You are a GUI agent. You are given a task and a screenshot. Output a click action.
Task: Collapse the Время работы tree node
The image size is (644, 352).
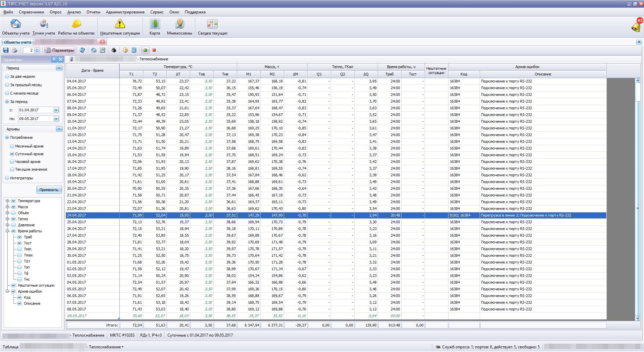point(7,231)
